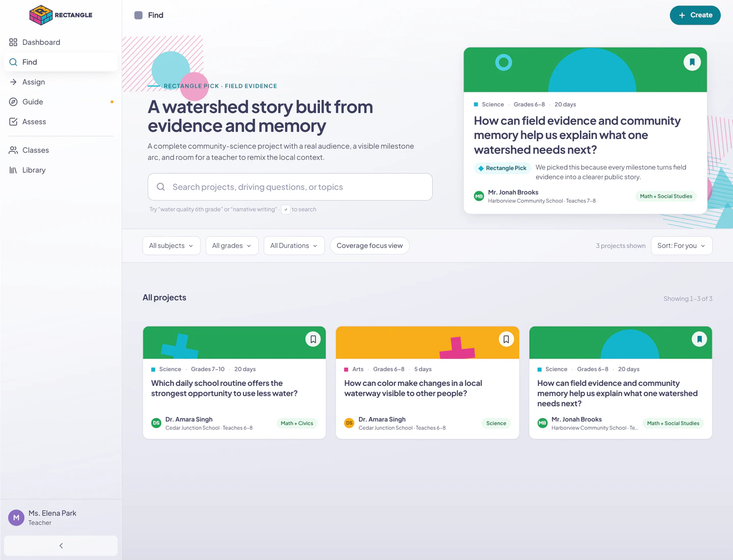The height and width of the screenshot is (560, 733).
Task: Open Classes in the sidebar
Action: click(61, 150)
